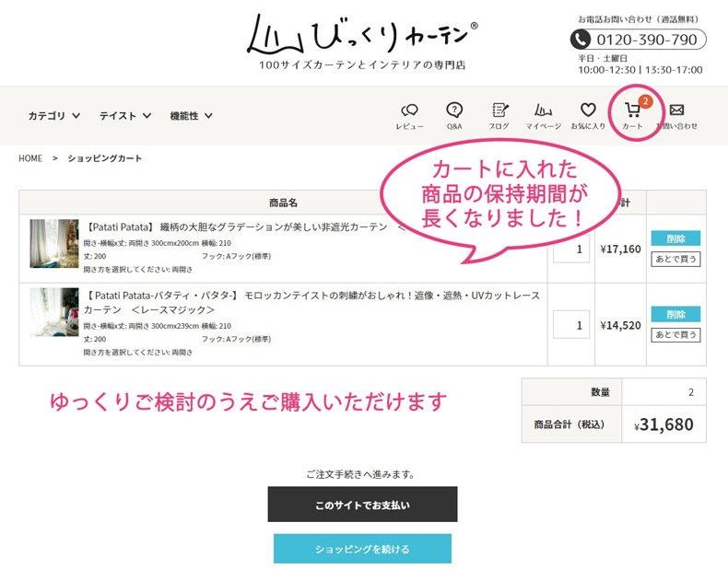Delete the ¥17,160 curtain item
This screenshot has width=728, height=569.
[675, 238]
